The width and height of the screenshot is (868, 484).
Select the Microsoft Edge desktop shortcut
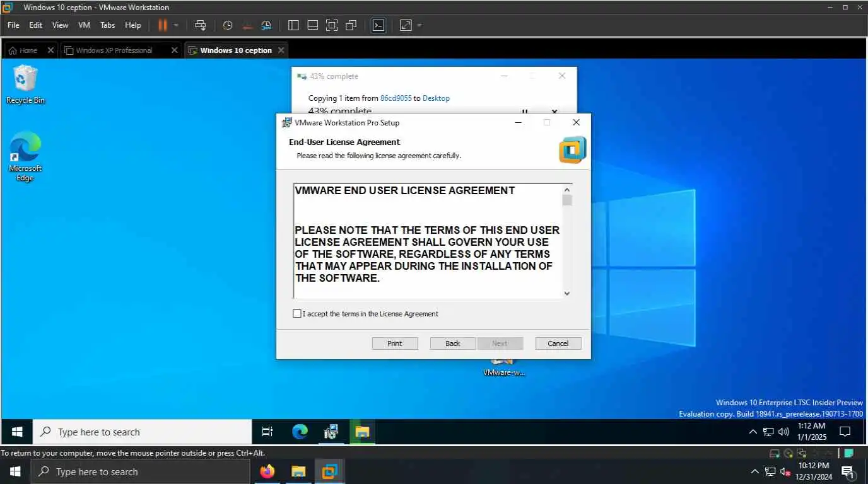pyautogui.click(x=25, y=157)
